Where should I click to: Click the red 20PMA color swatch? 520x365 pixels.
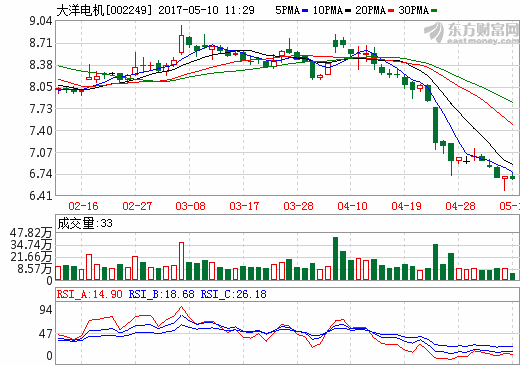click(x=391, y=11)
